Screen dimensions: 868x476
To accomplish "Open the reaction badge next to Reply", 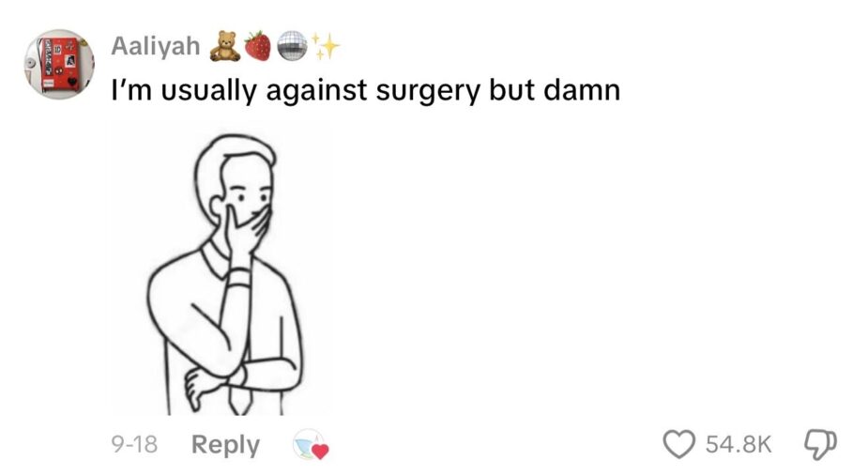I will [x=310, y=444].
